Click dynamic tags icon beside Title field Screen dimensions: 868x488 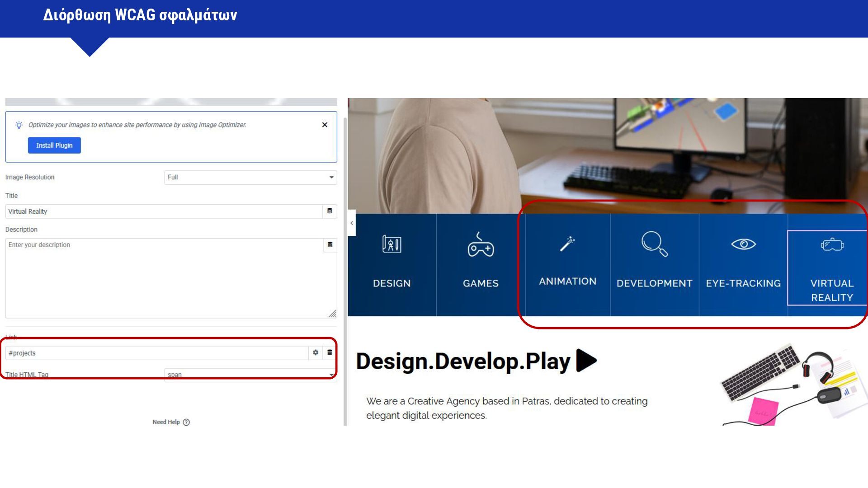pyautogui.click(x=330, y=211)
